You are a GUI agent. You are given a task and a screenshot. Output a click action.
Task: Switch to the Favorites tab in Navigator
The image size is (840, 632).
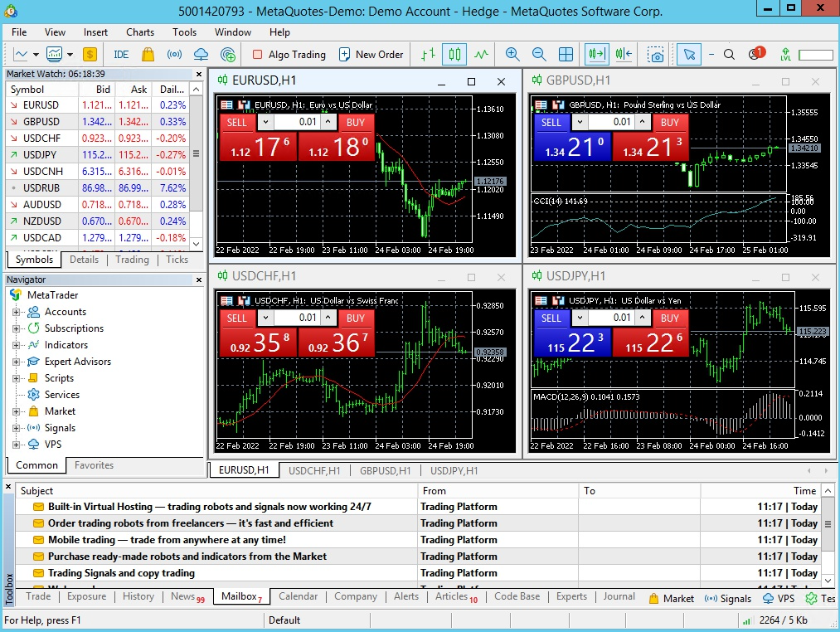pos(94,465)
